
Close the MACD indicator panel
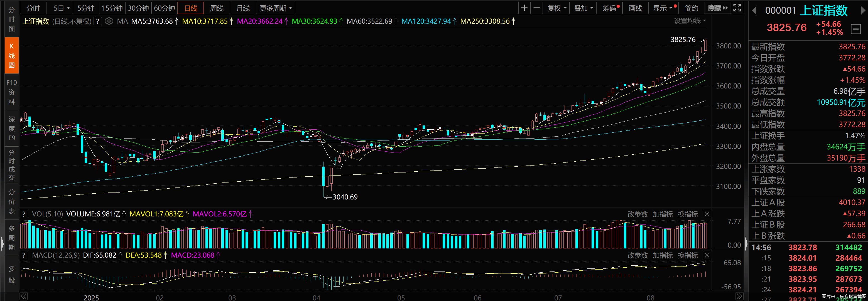click(707, 255)
